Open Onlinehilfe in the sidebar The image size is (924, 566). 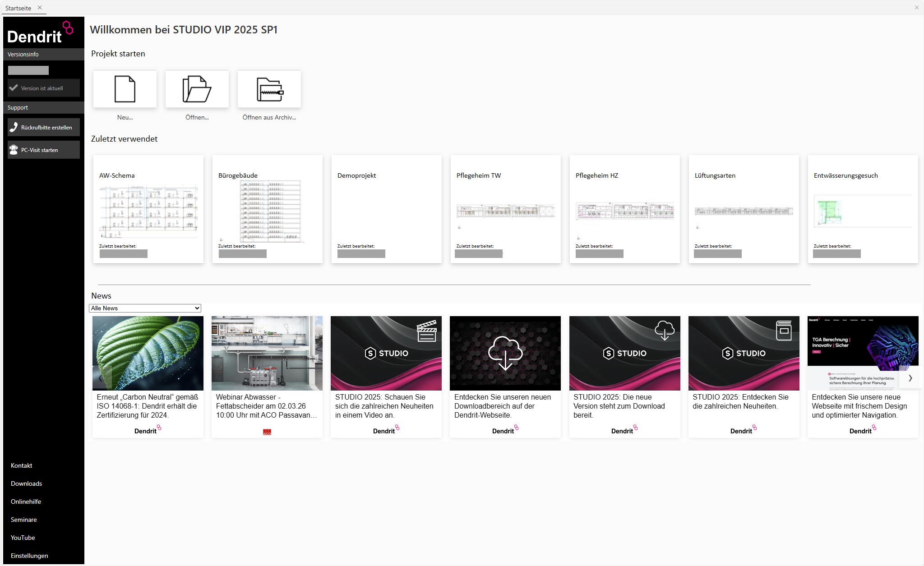click(26, 502)
